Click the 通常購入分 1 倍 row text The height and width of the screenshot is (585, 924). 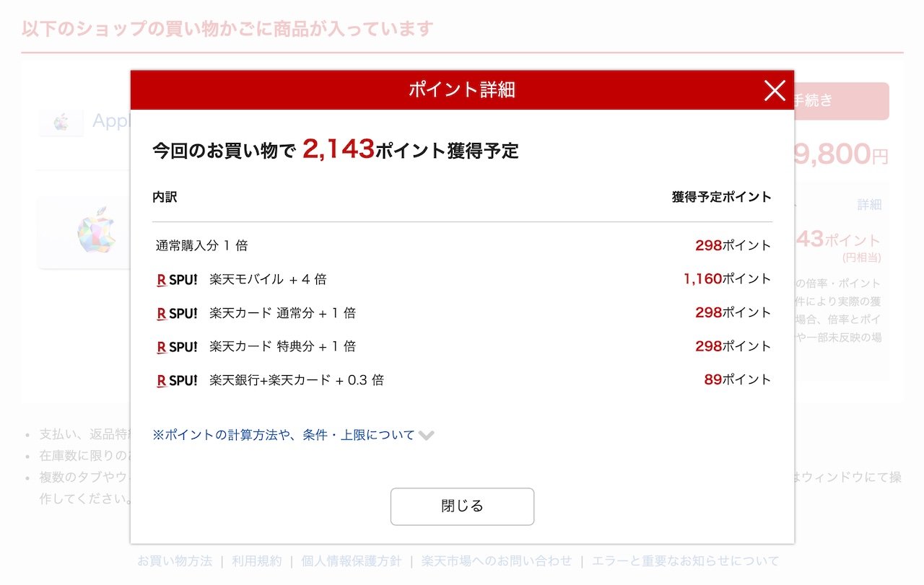pos(201,245)
